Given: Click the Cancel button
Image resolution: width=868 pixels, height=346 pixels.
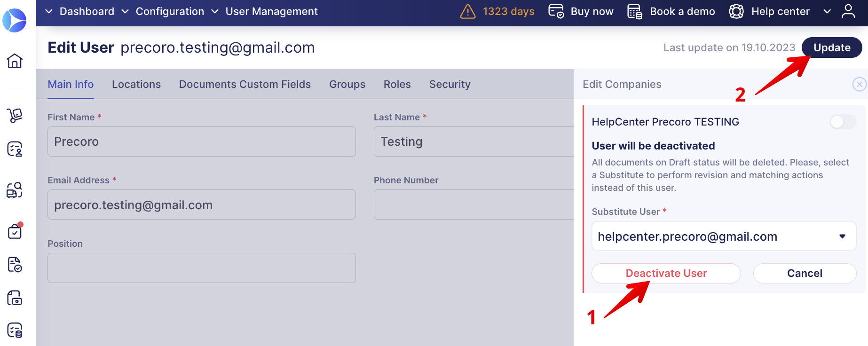Looking at the screenshot, I should point(805,273).
